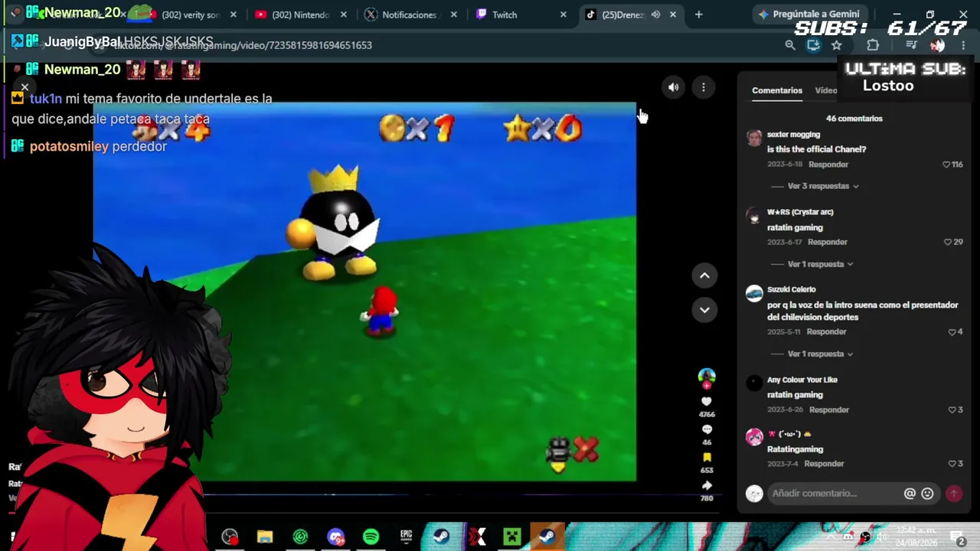Share the video with the arrow icon
The image size is (980, 551).
[x=707, y=485]
